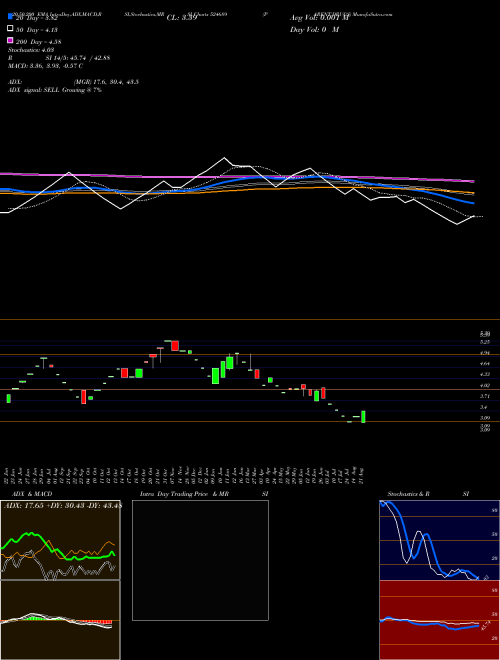Select the '20 Day = 3.82' label
Screen dimensions: 500x660
[x=39, y=18]
